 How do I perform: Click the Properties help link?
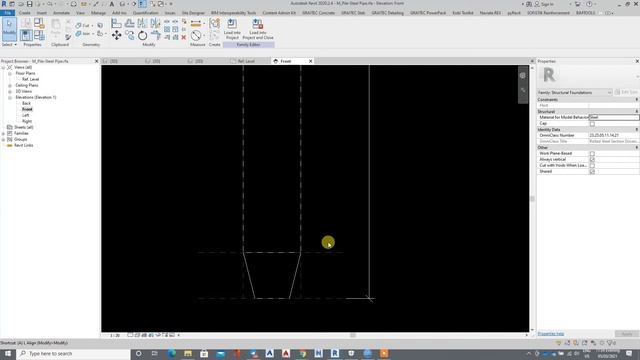pos(551,334)
